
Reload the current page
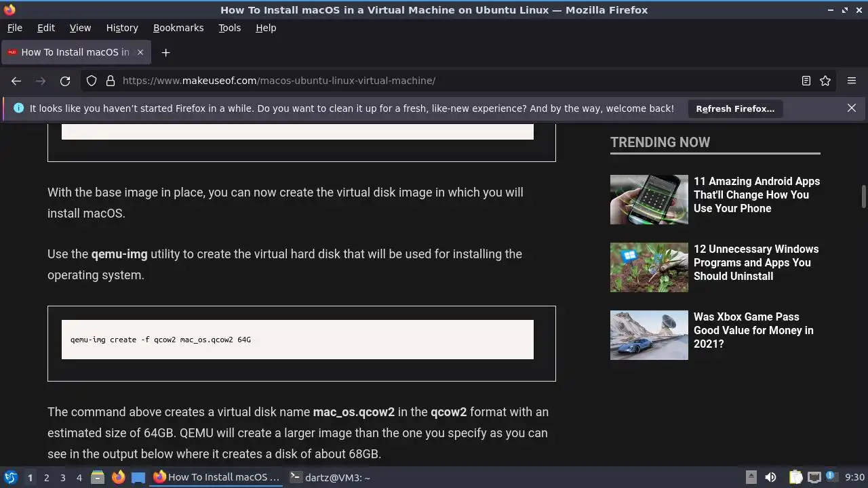65,81
